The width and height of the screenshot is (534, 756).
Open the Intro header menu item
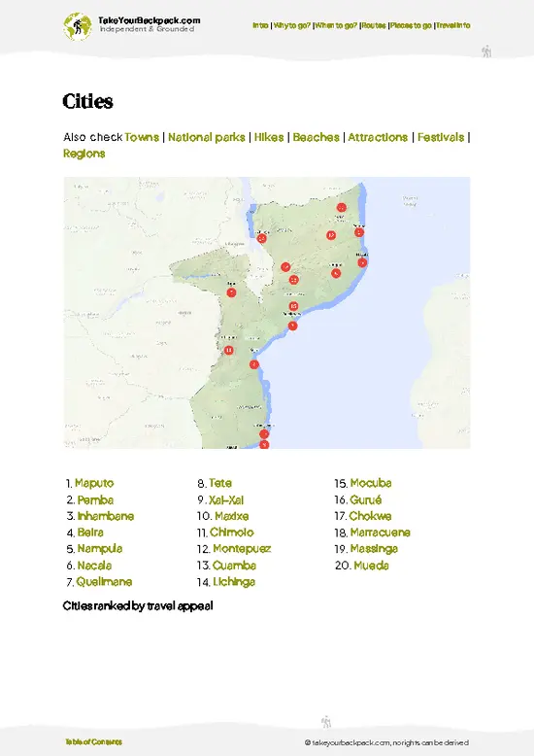coord(260,25)
